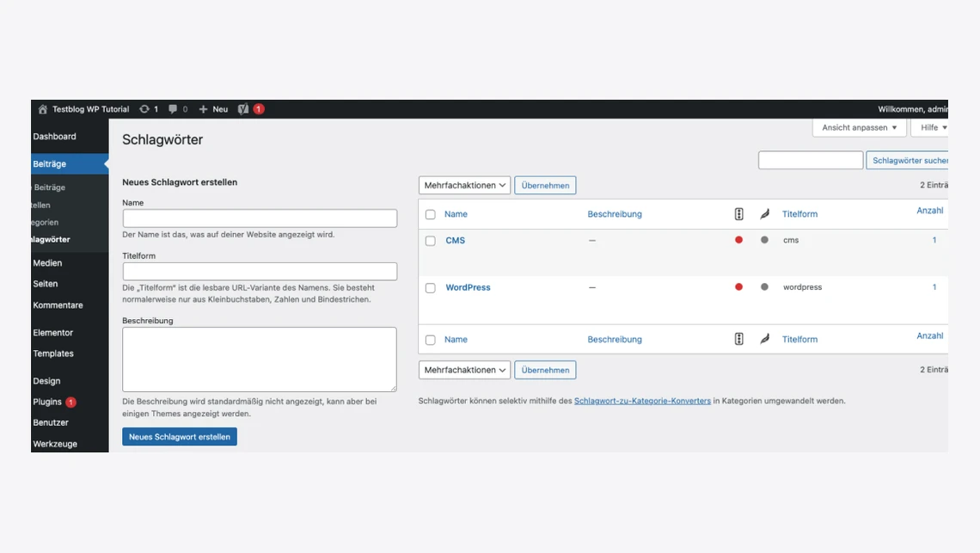Open the Yoast SEO icon in admin bar
The image size is (980, 553).
click(244, 109)
